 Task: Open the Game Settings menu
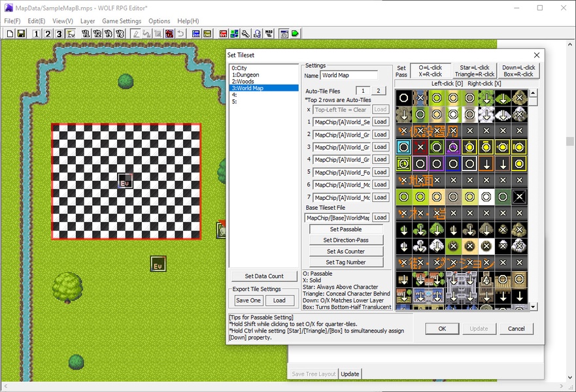[122, 21]
